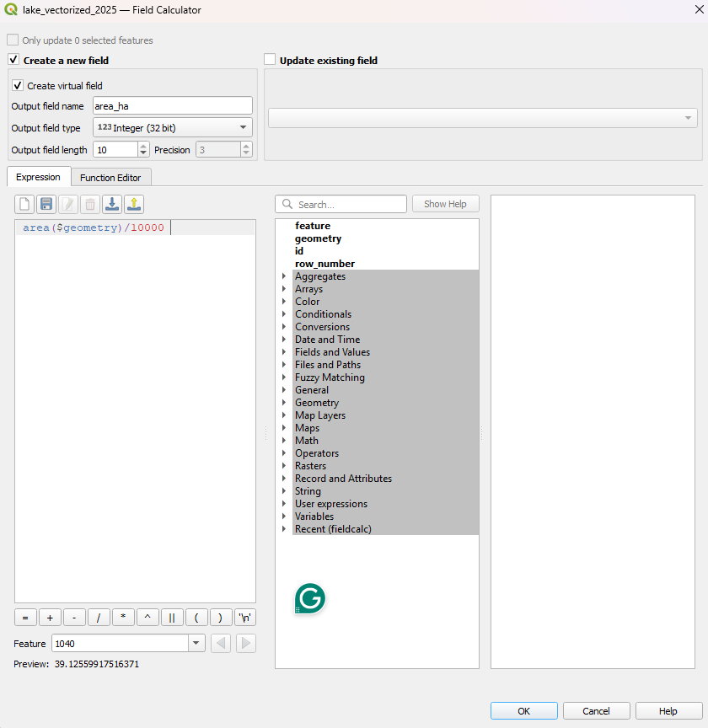This screenshot has height=728, width=708.
Task: Expand the Date and Time function group
Action: tap(284, 340)
